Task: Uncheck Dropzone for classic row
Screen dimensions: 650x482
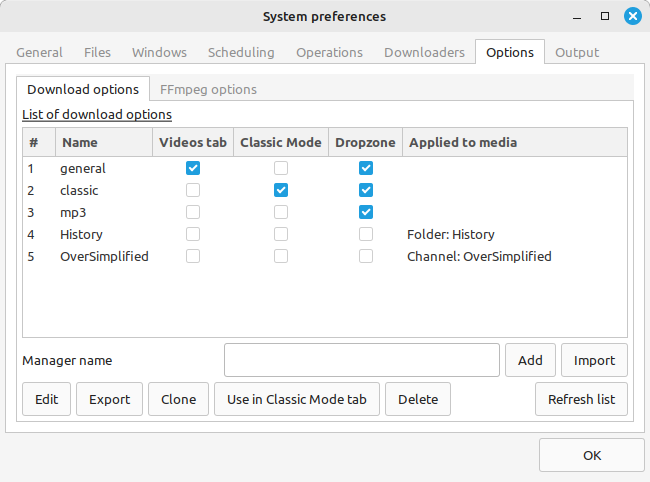Action: tap(366, 190)
